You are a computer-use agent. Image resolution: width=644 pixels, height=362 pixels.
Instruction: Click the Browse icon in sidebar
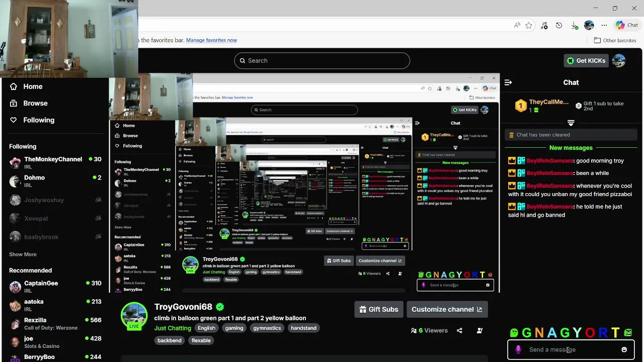pyautogui.click(x=14, y=103)
